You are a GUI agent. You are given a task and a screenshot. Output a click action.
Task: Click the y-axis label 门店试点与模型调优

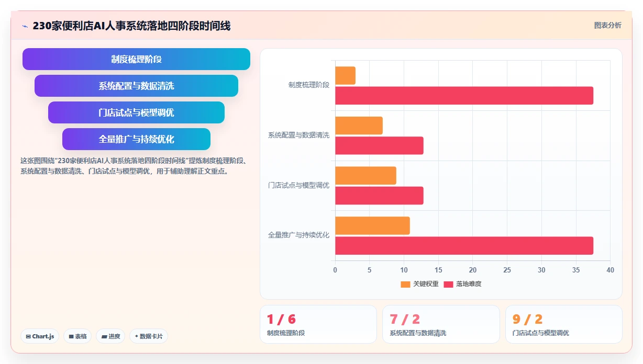pyautogui.click(x=299, y=185)
